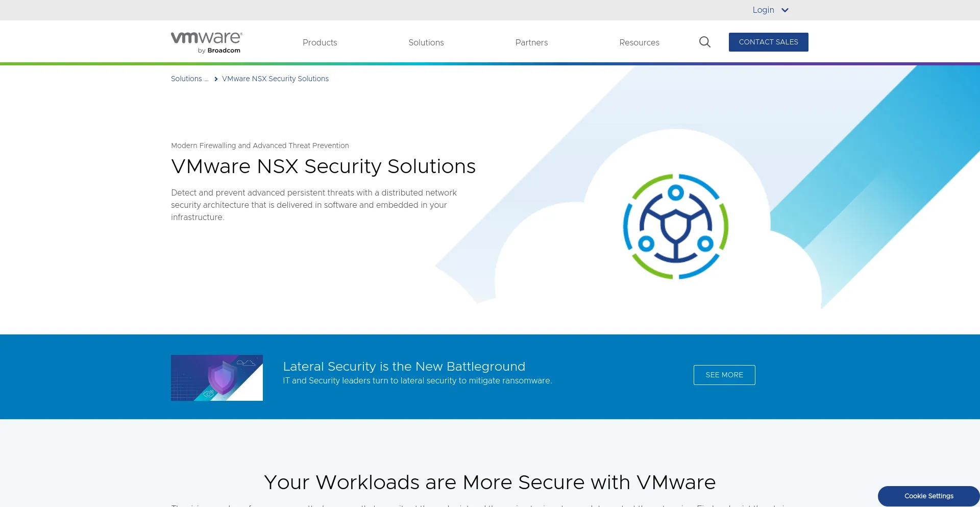Open the Solutions navigation menu

pyautogui.click(x=426, y=42)
